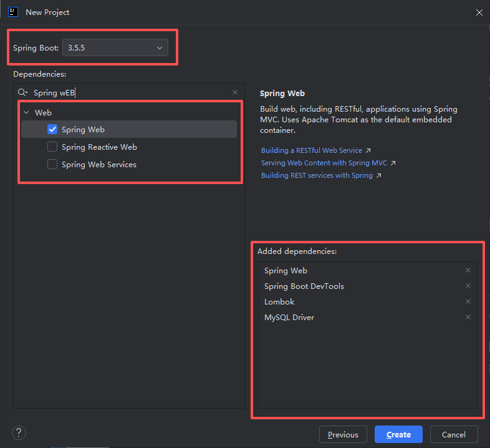The image size is (490, 448).
Task: Click the dependency search magnifier icon
Action: coord(22,92)
